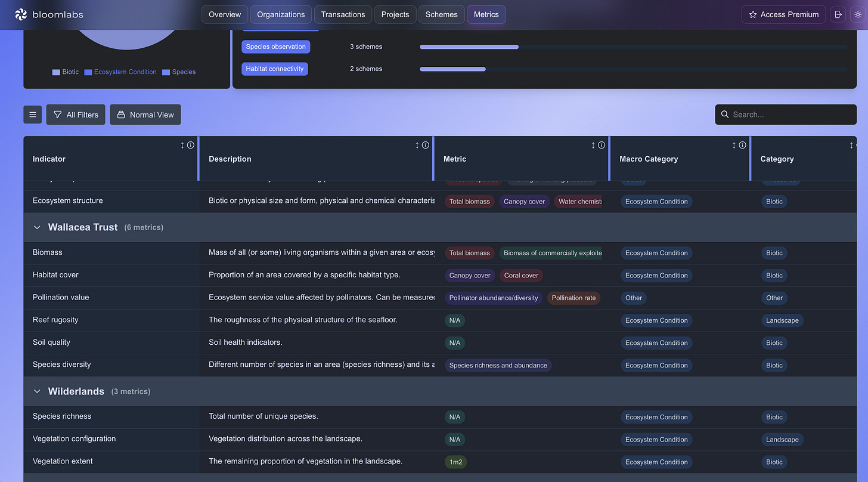Select the Soil quality indicator
The height and width of the screenshot is (482, 868).
pyautogui.click(x=51, y=342)
